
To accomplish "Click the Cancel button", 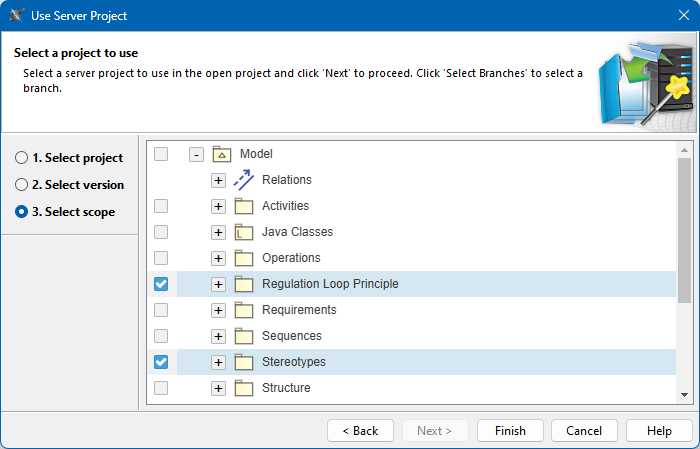I will (x=584, y=431).
